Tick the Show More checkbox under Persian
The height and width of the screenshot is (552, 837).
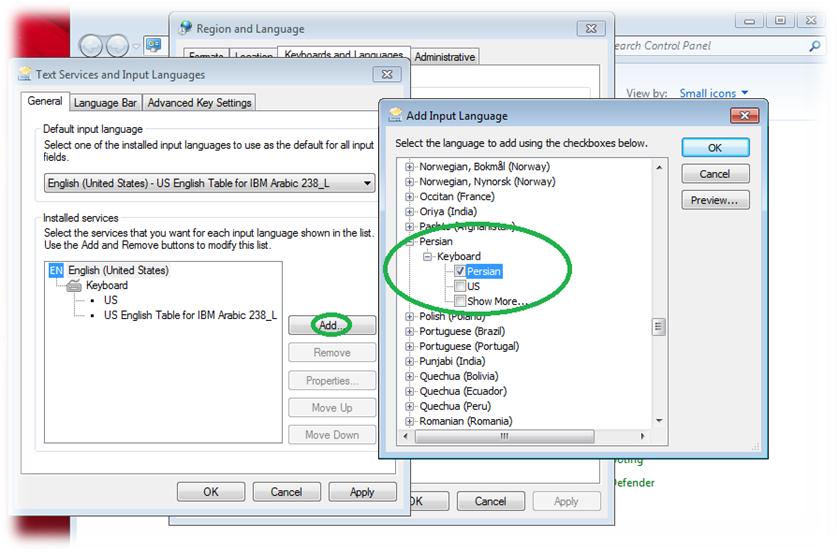coord(460,301)
